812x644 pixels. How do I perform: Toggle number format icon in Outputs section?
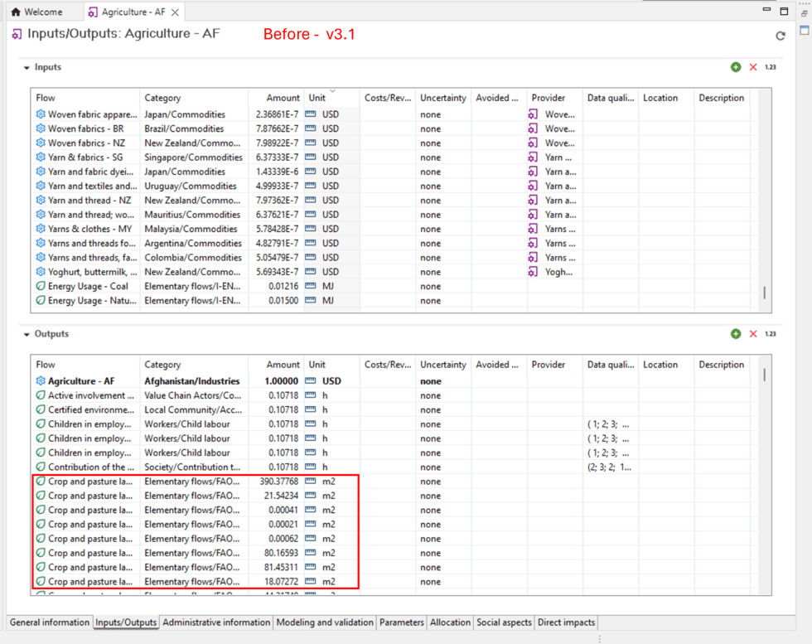tap(770, 334)
